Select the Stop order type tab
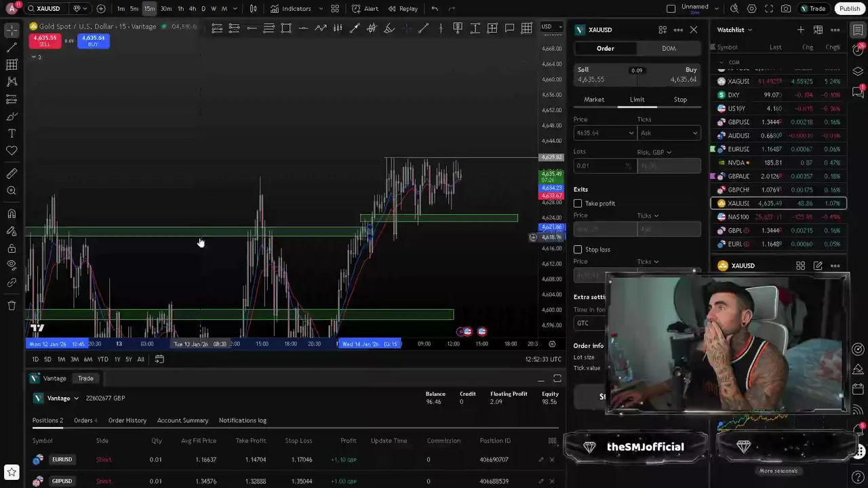 pos(680,100)
